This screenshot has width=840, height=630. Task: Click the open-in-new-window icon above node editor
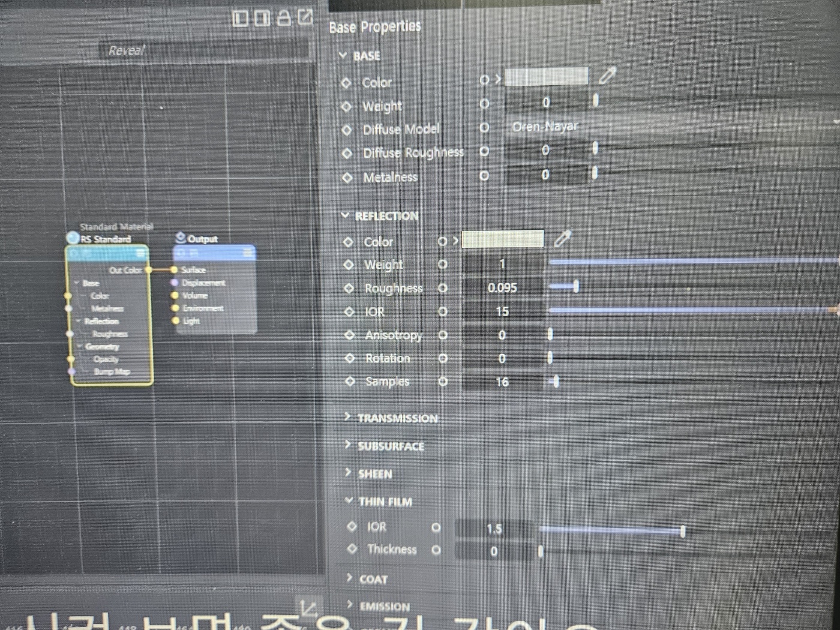tap(305, 17)
